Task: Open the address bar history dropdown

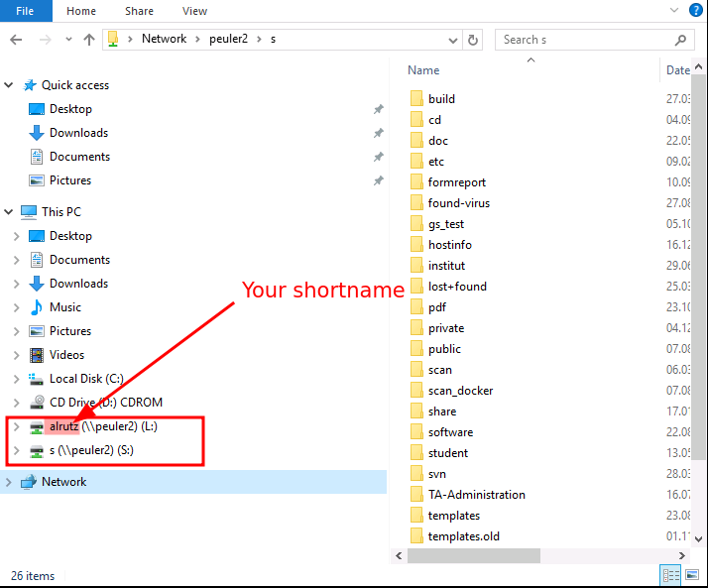Action: [x=453, y=41]
